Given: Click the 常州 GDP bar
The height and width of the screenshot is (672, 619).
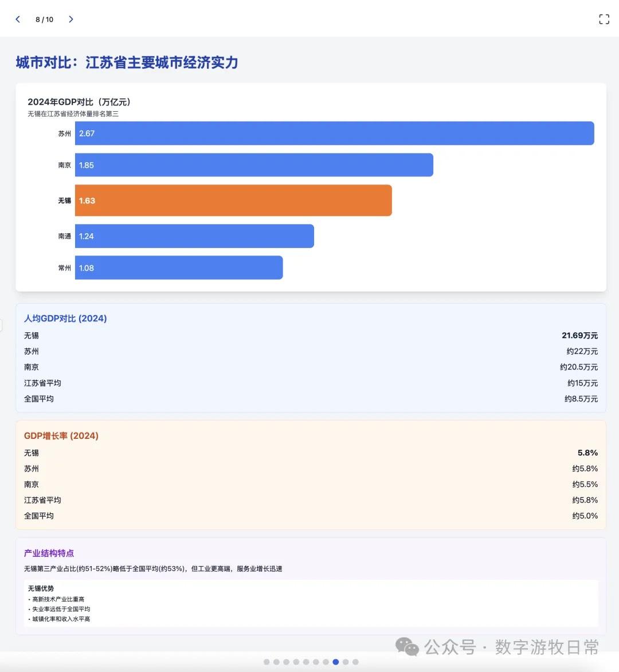Looking at the screenshot, I should pyautogui.click(x=179, y=268).
